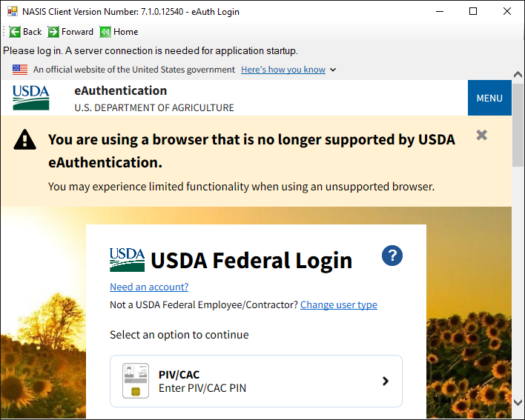This screenshot has width=525, height=420.
Task: Click the Forward toolbar label
Action: coord(77,32)
